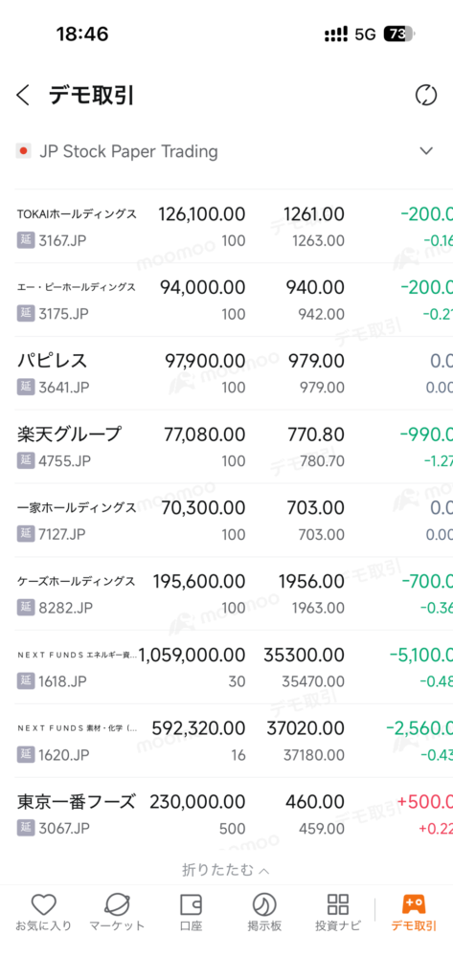Screen dimensions: 453x980
Task: Open the お気に入り heart tab
Action: tap(44, 914)
